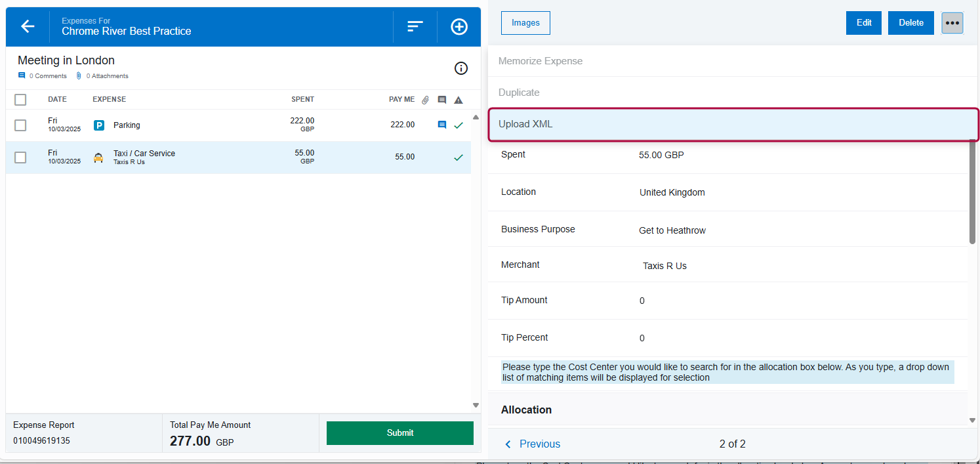Screen dimensions: 980x464
Task: Open the Images button
Action: [x=525, y=23]
